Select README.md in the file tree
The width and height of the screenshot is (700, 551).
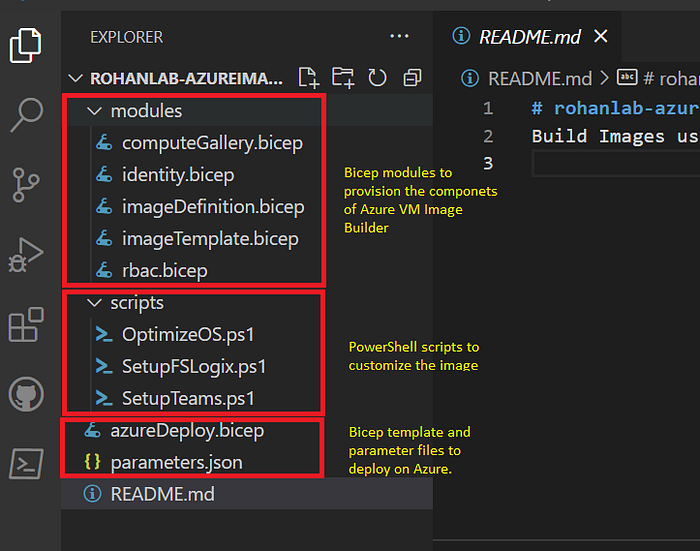coord(247,494)
